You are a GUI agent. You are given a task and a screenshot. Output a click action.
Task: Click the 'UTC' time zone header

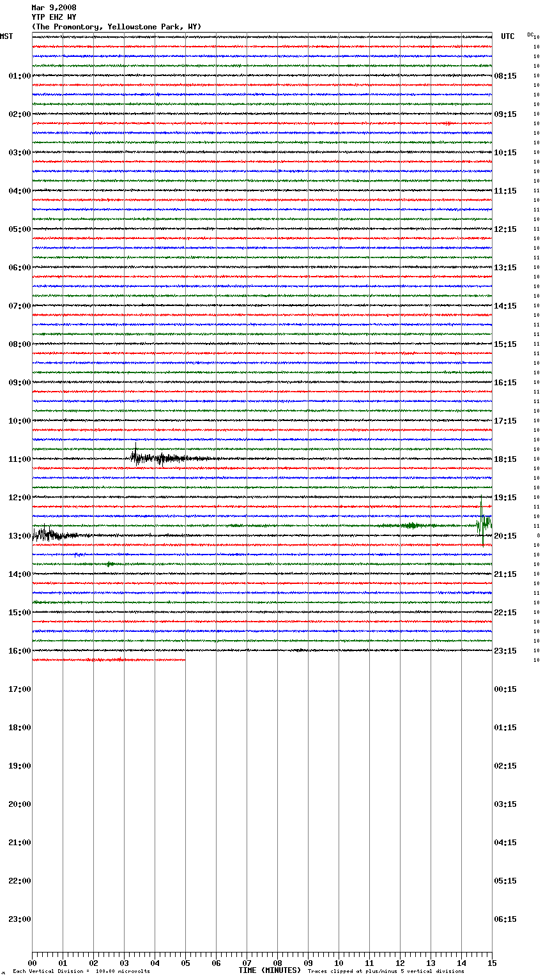click(x=507, y=36)
